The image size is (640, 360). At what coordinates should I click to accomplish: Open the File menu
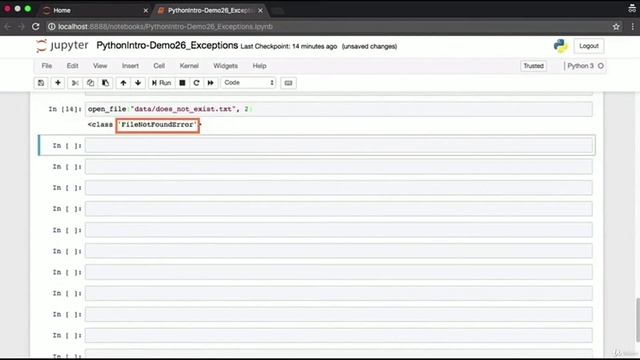[x=47, y=66]
